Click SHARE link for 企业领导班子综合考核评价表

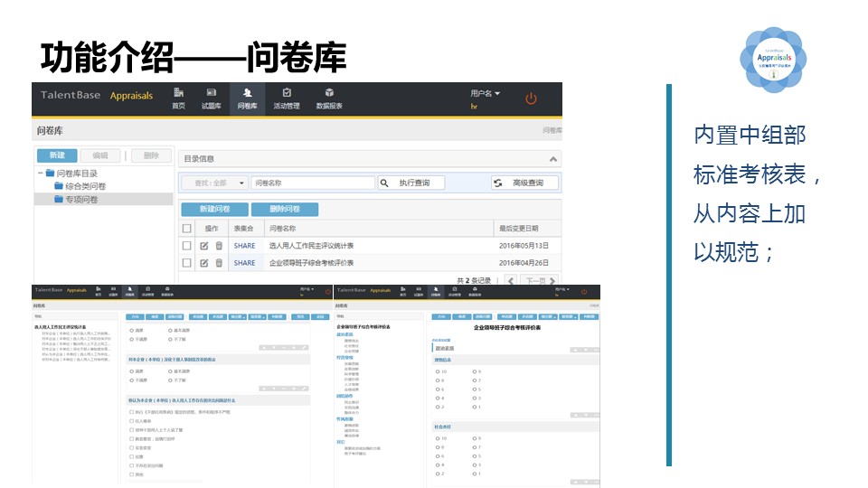(245, 263)
